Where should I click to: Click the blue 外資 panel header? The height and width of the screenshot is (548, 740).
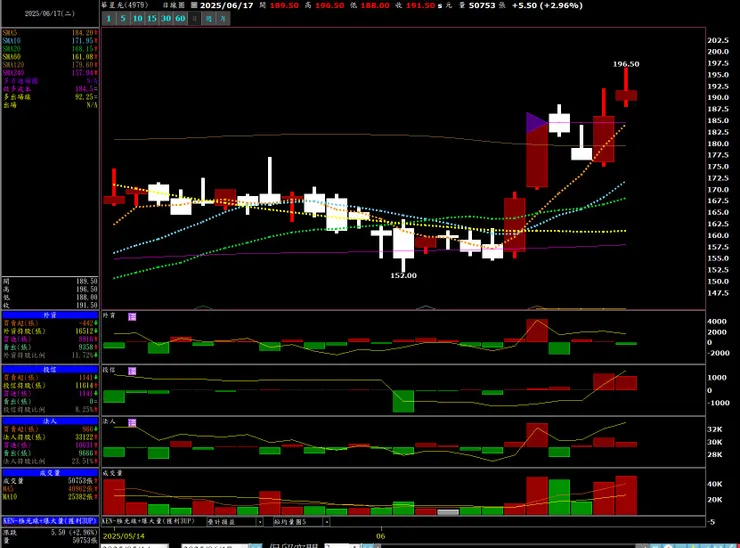(50, 315)
